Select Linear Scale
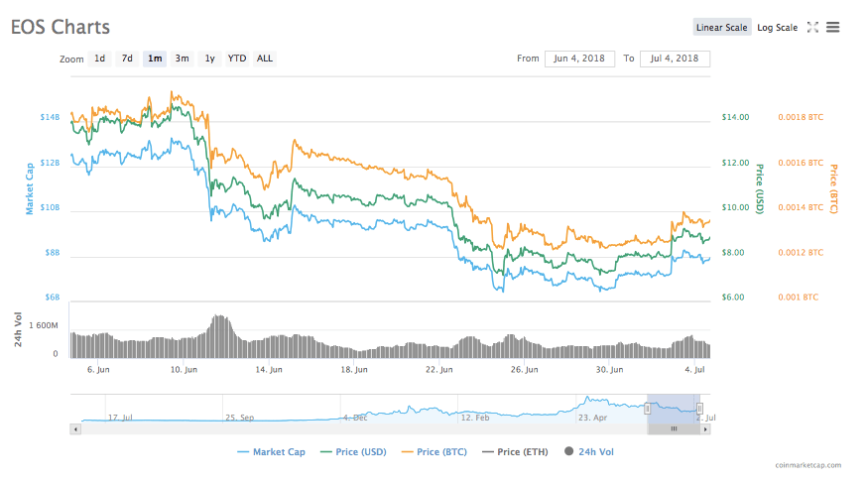868x483 pixels. coord(722,28)
